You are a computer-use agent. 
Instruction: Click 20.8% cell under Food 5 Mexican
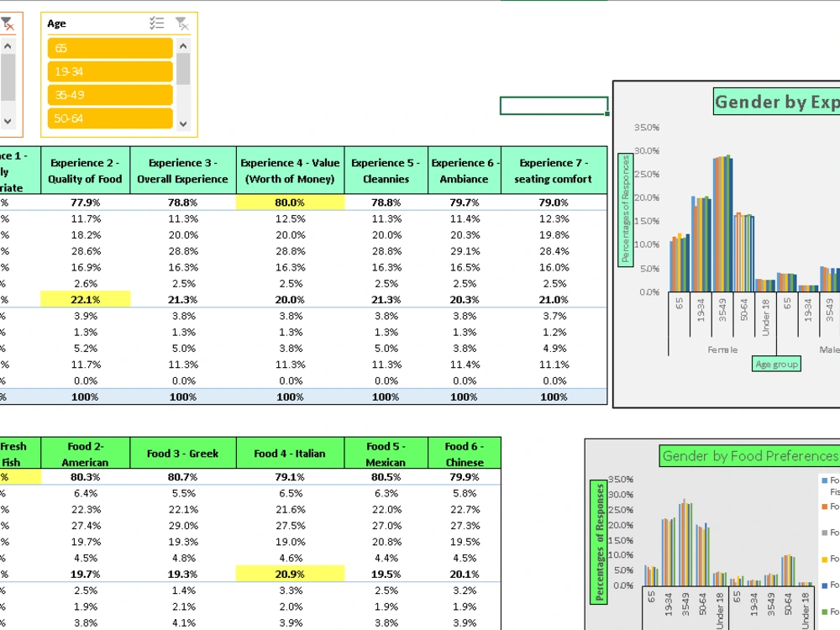pos(386,542)
